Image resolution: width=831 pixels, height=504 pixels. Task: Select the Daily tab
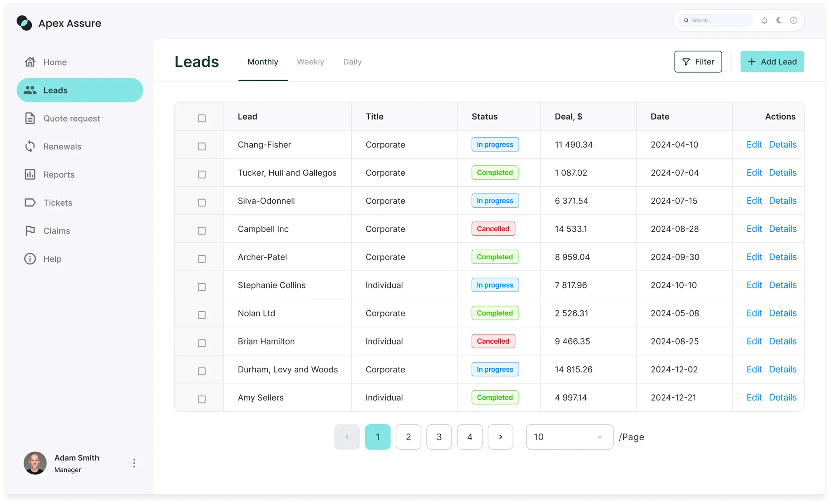[352, 62]
